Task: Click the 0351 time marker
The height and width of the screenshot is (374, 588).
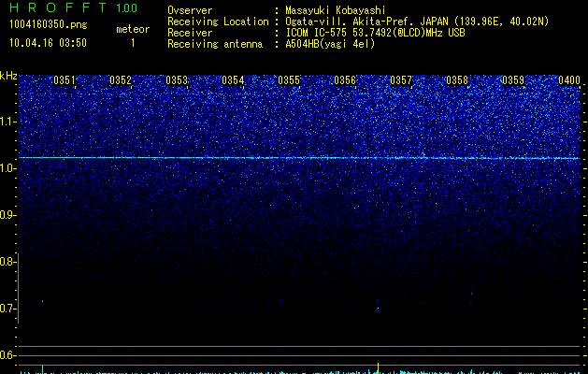Action: point(65,80)
